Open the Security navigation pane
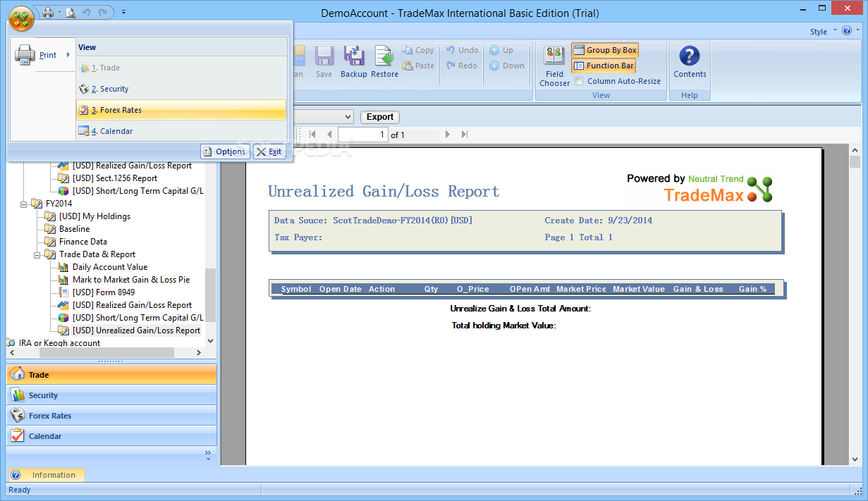The image size is (868, 501). coord(111,395)
